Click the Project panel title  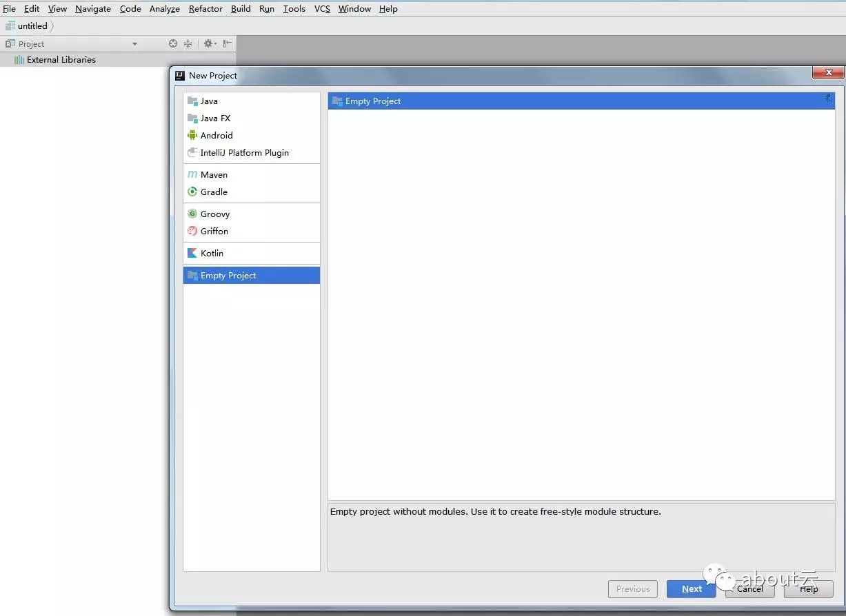[31, 44]
